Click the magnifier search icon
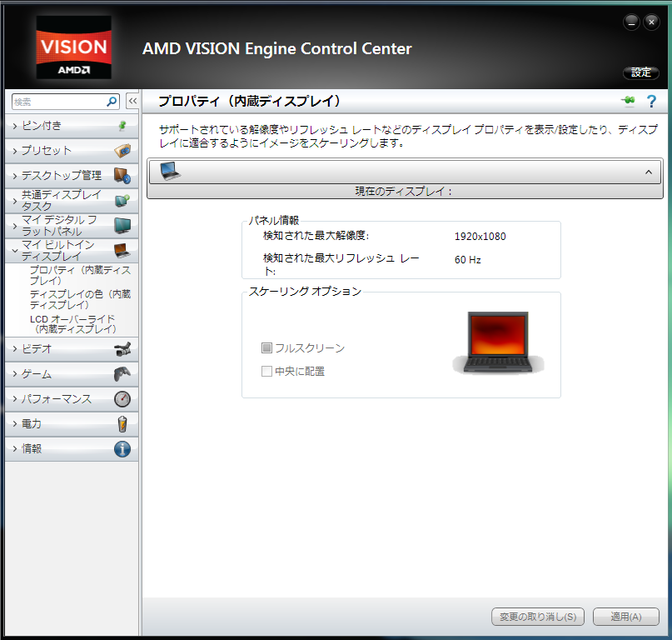 click(112, 102)
